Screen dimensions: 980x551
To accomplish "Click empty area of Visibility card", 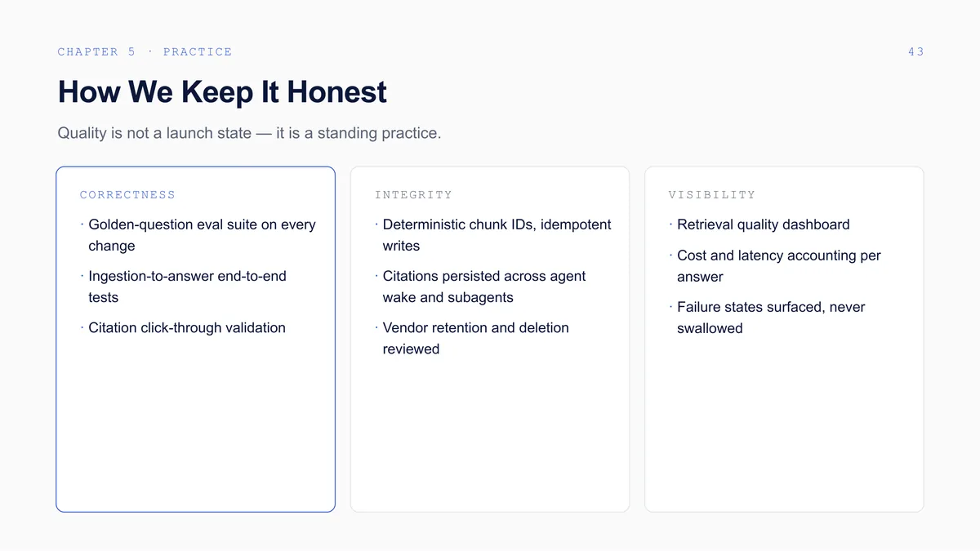I will pyautogui.click(x=784, y=424).
